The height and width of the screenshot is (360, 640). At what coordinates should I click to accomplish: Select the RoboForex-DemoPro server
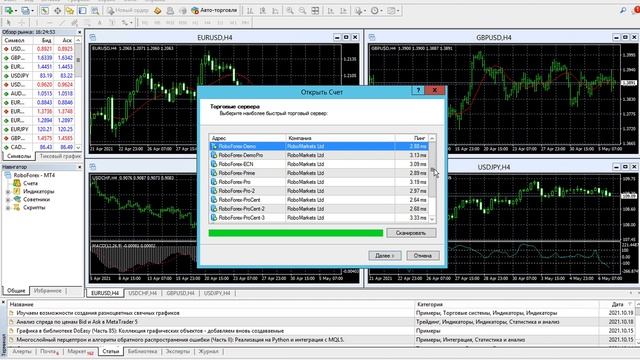coord(319,155)
